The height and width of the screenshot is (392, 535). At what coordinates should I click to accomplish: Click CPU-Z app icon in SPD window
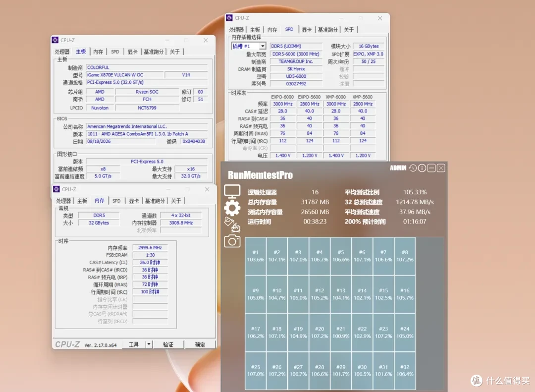[x=229, y=18]
